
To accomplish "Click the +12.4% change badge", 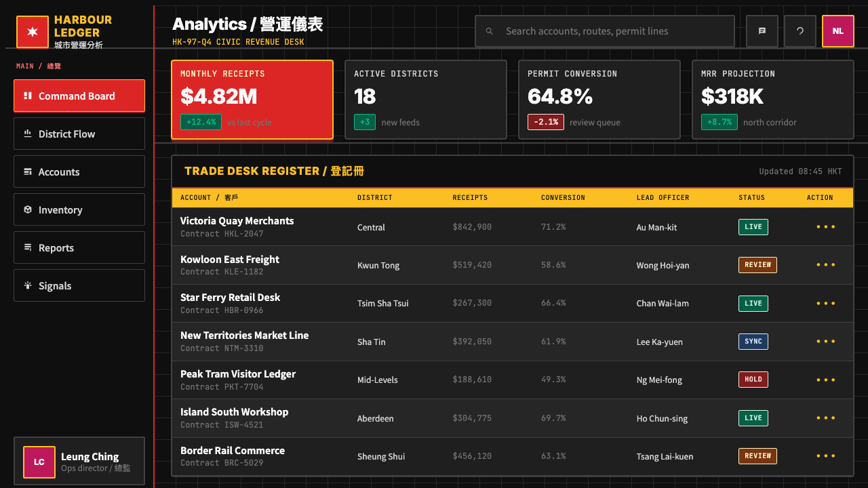I will [201, 122].
